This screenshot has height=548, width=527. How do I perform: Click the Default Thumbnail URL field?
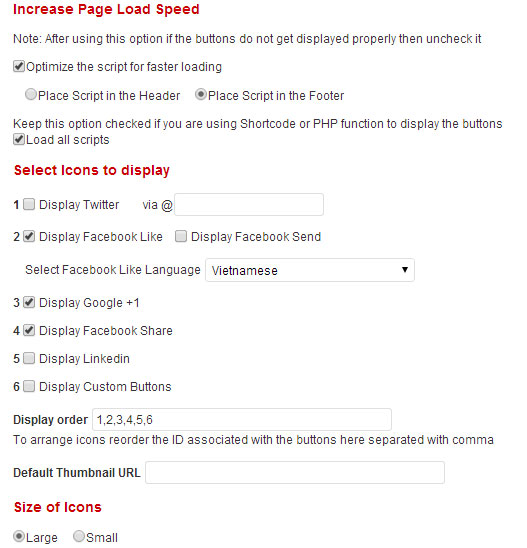point(295,473)
